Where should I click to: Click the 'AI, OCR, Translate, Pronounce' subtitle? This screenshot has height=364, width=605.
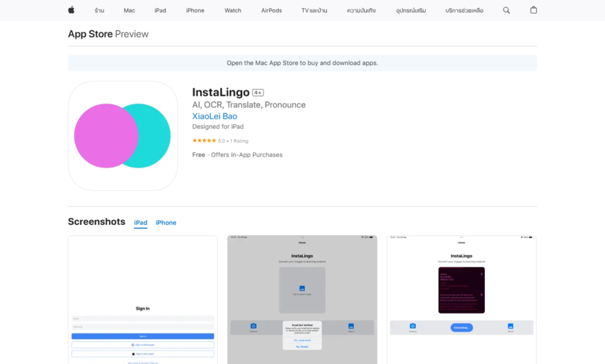[249, 105]
